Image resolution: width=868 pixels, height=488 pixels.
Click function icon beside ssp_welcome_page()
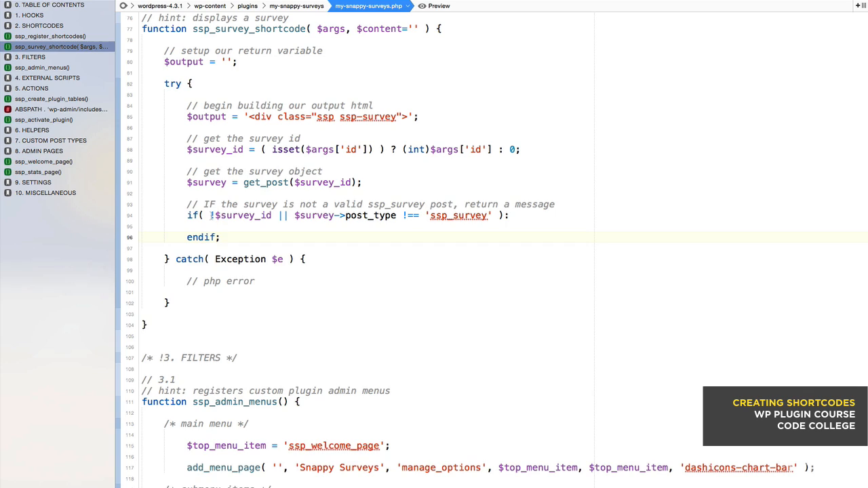point(8,161)
